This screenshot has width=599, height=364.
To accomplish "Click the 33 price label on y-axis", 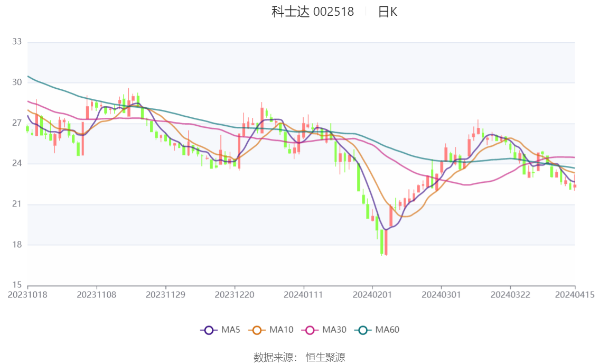I will click(x=17, y=42).
